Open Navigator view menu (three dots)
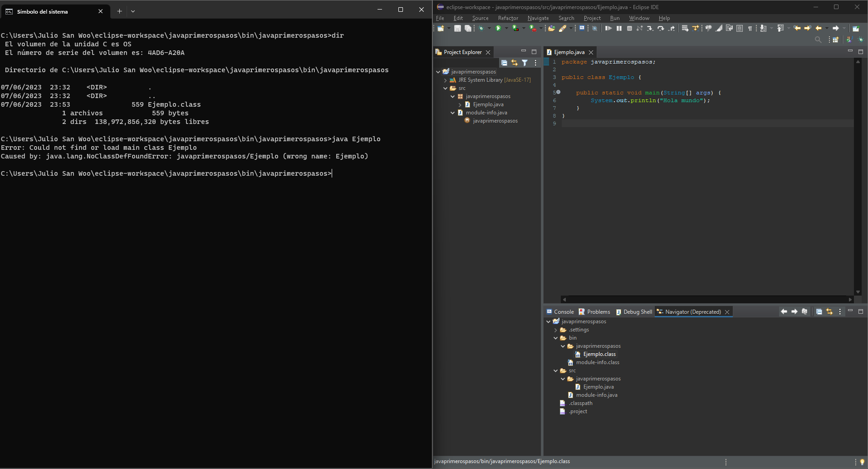This screenshot has width=868, height=469. click(x=840, y=311)
